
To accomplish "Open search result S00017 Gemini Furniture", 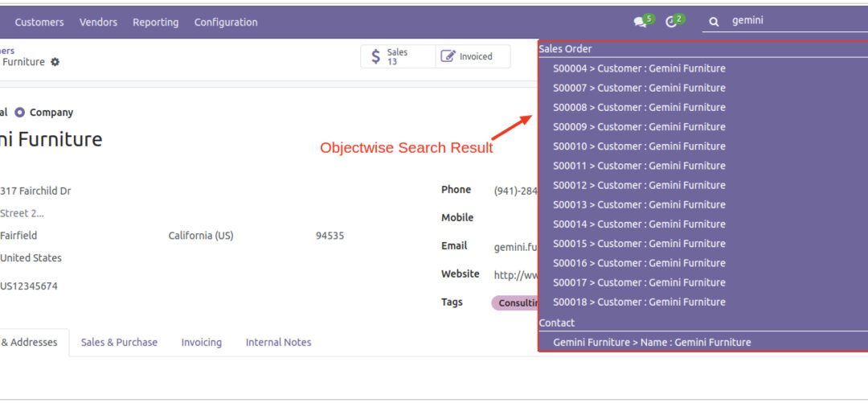I will [x=639, y=282].
